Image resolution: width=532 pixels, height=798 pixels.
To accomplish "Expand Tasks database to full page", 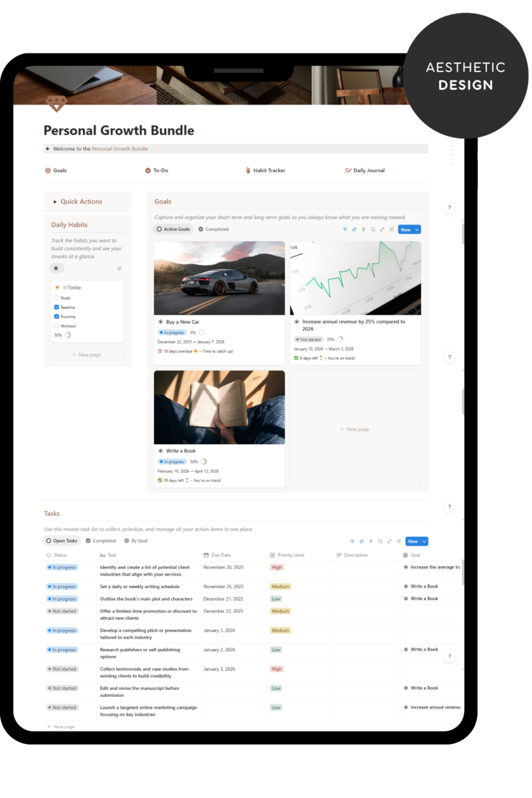I will (x=389, y=541).
